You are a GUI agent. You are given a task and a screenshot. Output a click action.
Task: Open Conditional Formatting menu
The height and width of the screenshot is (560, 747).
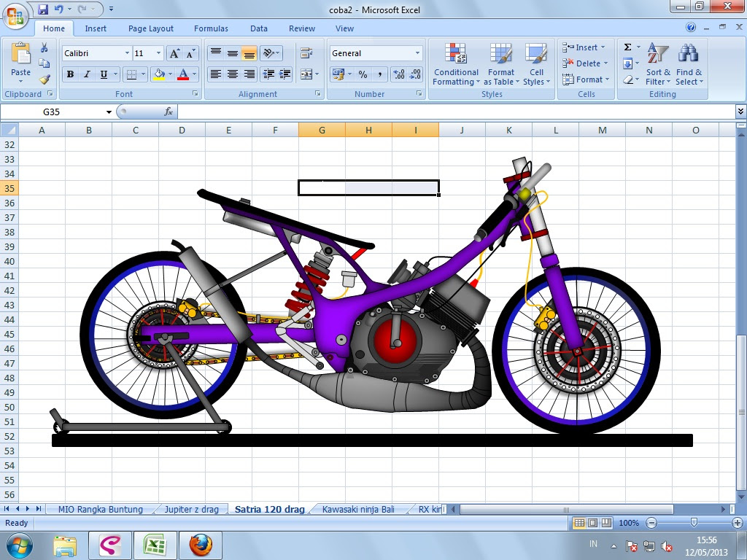pos(456,64)
